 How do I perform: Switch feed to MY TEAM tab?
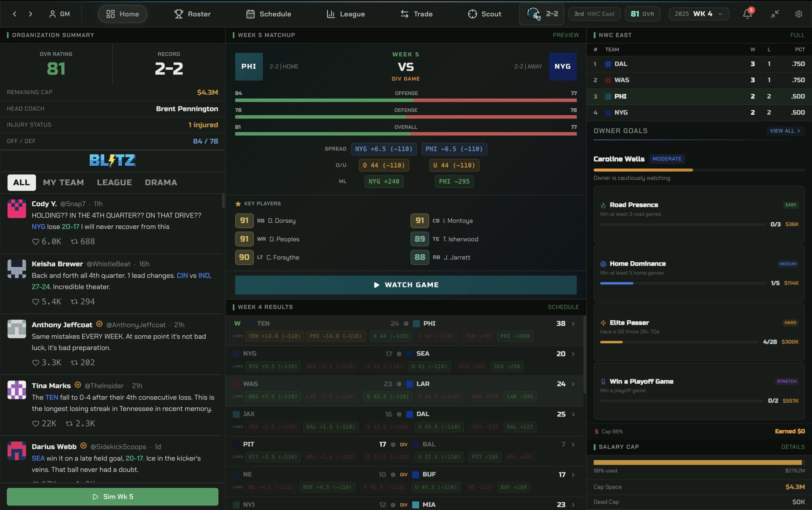click(63, 182)
